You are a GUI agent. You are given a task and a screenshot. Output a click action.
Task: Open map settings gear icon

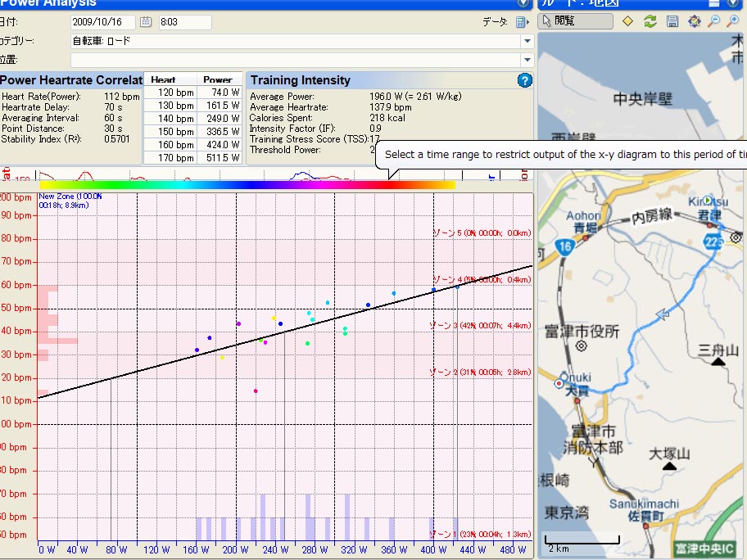coord(695,21)
